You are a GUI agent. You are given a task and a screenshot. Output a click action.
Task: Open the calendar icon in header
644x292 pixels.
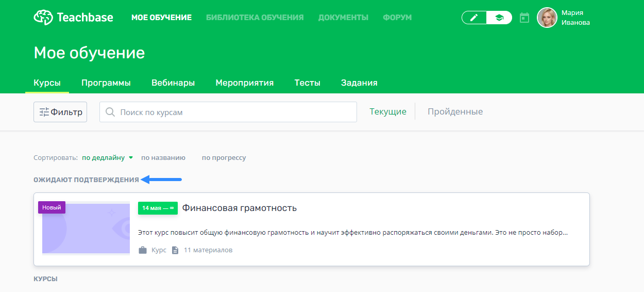click(524, 18)
